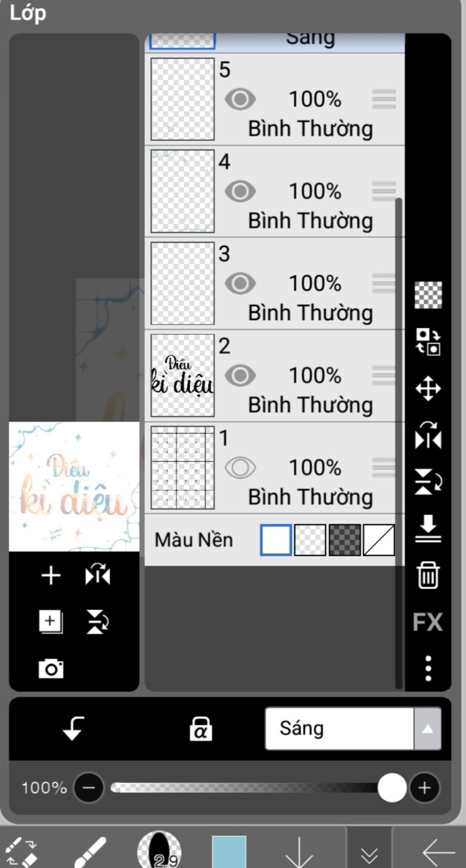Hide layer 5 using eye icon

[240, 99]
